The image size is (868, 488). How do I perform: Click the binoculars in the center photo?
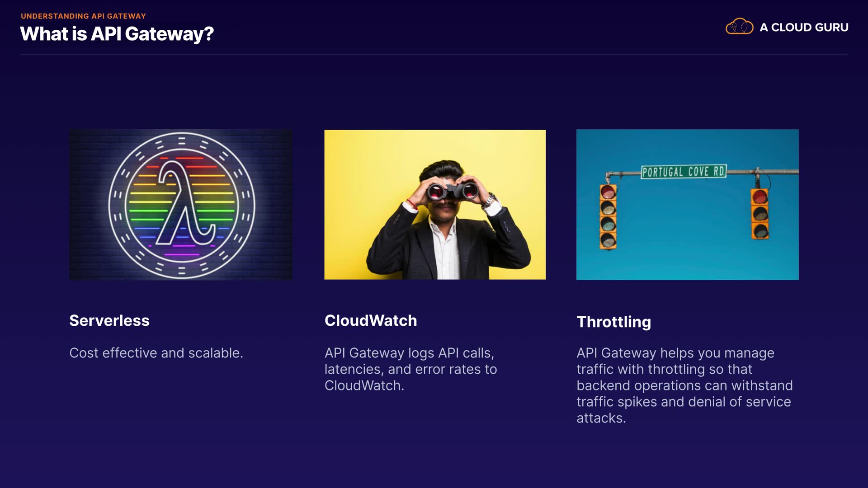[453, 191]
